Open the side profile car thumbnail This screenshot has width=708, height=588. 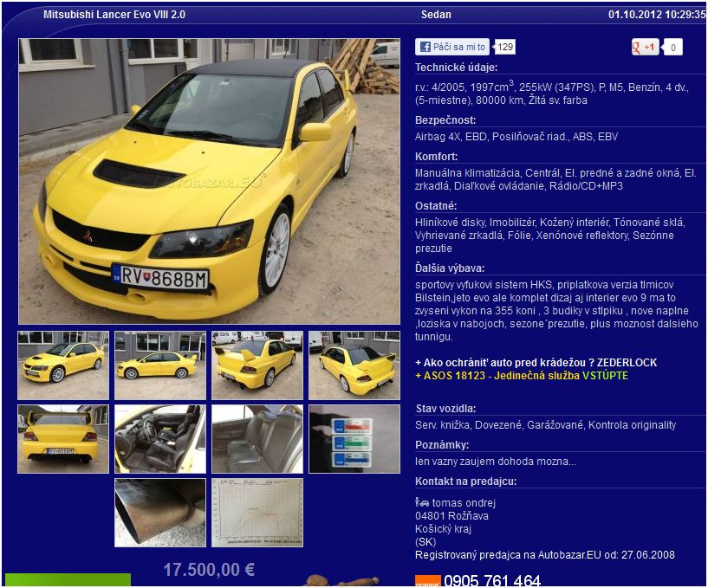160,365
